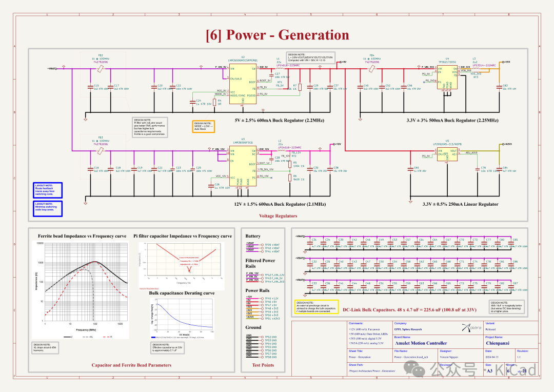Click the GND net flag beside TP52
The width and height of the screenshot is (554, 392).
point(249,336)
